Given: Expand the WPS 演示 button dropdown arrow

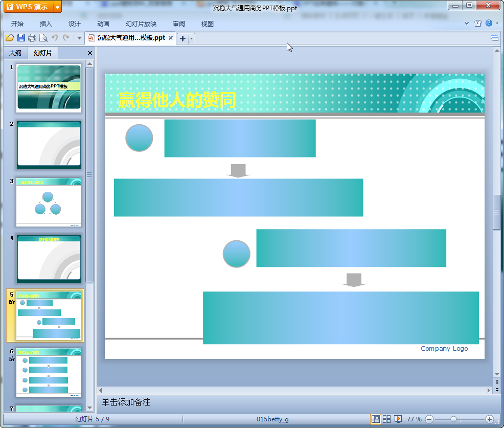Looking at the screenshot, I should coord(58,7).
